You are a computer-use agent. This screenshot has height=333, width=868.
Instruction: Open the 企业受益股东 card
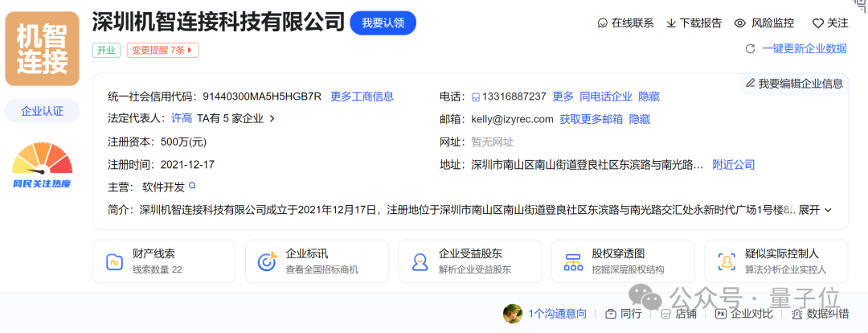click(470, 261)
